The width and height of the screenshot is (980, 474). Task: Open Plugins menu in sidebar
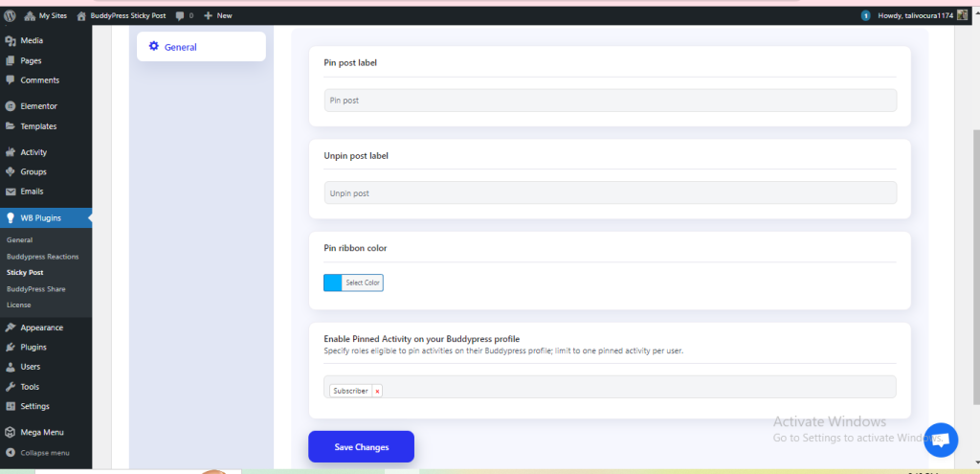33,348
